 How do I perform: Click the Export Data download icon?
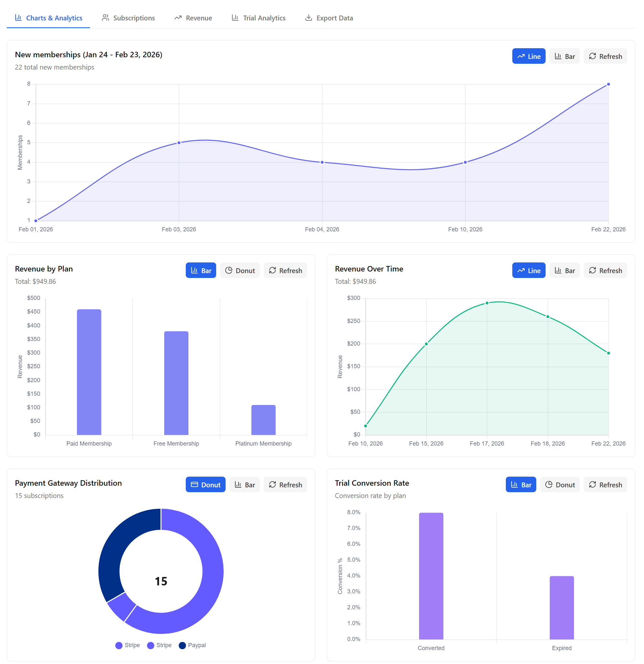(308, 17)
